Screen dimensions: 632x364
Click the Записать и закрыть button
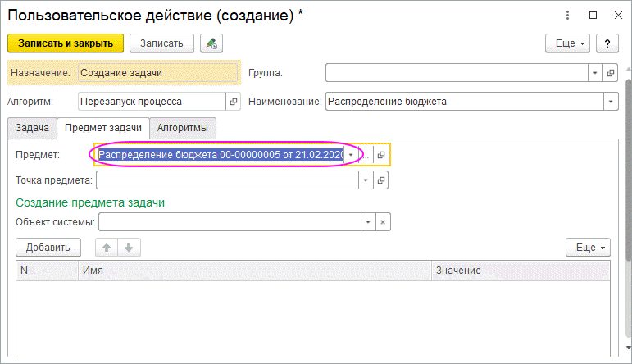pyautogui.click(x=65, y=43)
